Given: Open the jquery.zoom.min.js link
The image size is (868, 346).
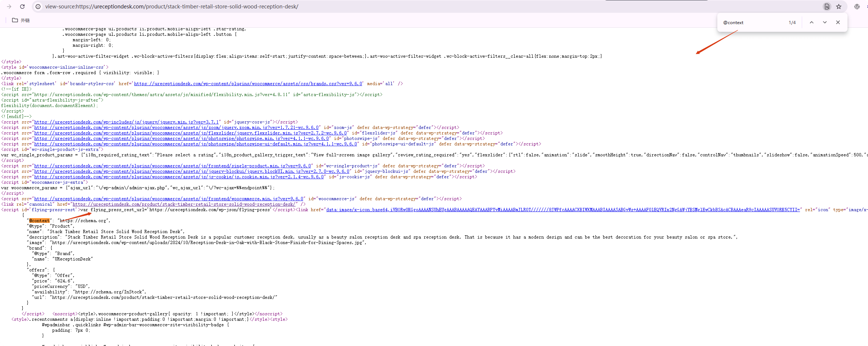Looking at the screenshot, I should pyautogui.click(x=176, y=128).
